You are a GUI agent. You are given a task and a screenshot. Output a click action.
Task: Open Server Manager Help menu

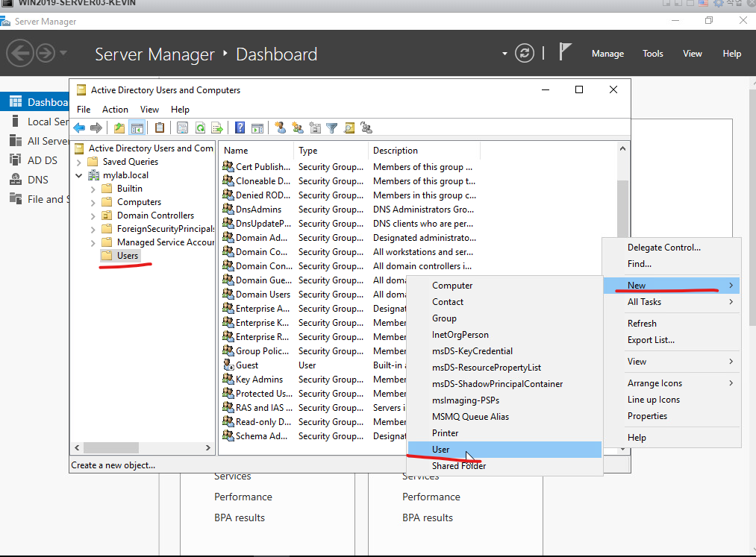731,54
